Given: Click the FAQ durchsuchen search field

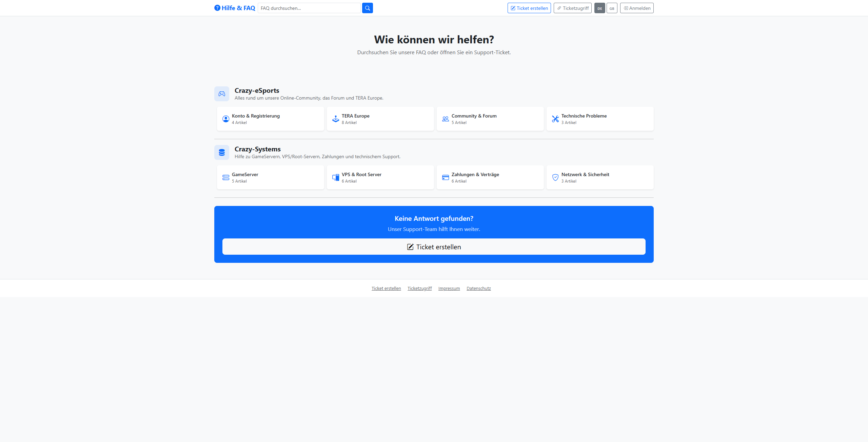Looking at the screenshot, I should coord(309,8).
